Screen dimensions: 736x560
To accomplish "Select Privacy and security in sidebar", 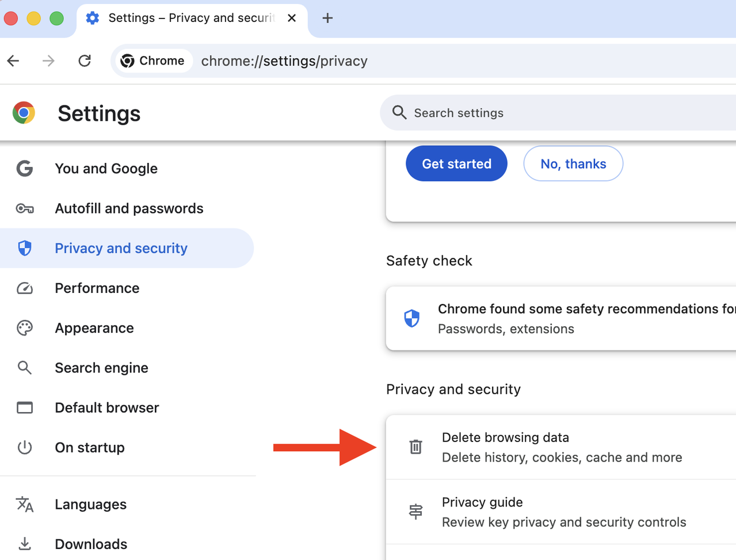I will (x=127, y=248).
